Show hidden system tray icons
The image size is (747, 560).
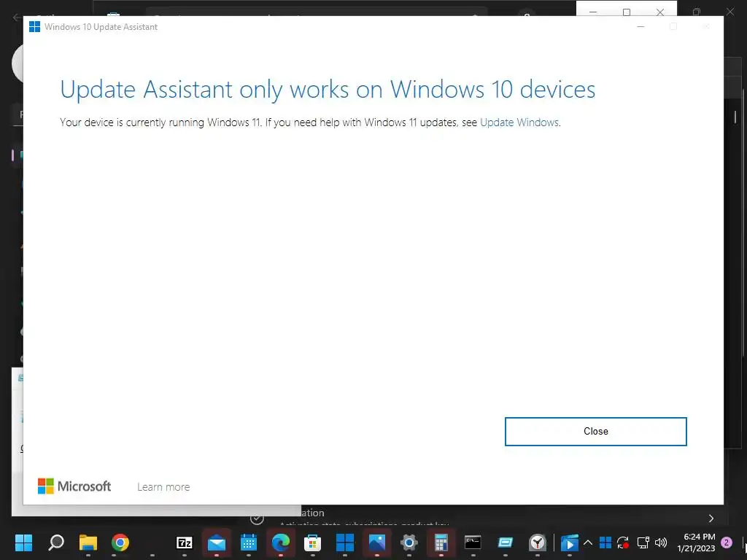click(x=588, y=542)
